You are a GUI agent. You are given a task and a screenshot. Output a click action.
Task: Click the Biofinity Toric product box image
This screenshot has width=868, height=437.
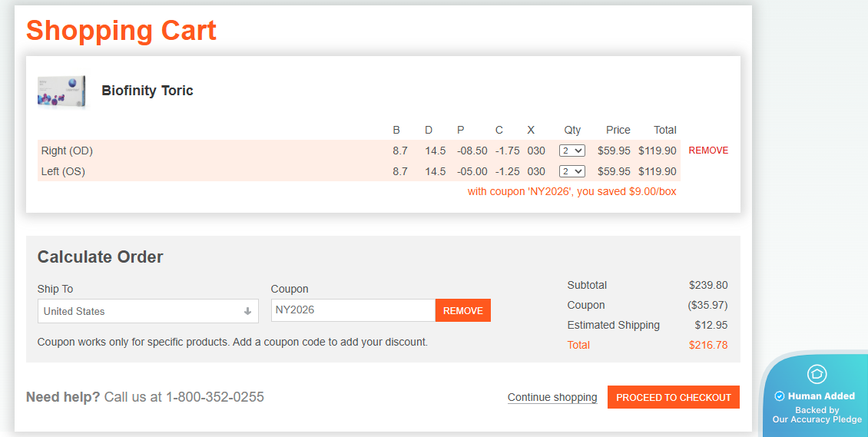tap(61, 91)
